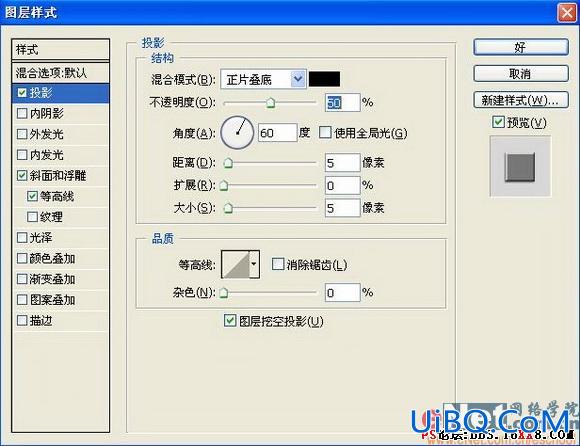Enable 消除锯齿(L) anti-alias checkbox
The width and height of the screenshot is (580, 446).
pos(277,264)
